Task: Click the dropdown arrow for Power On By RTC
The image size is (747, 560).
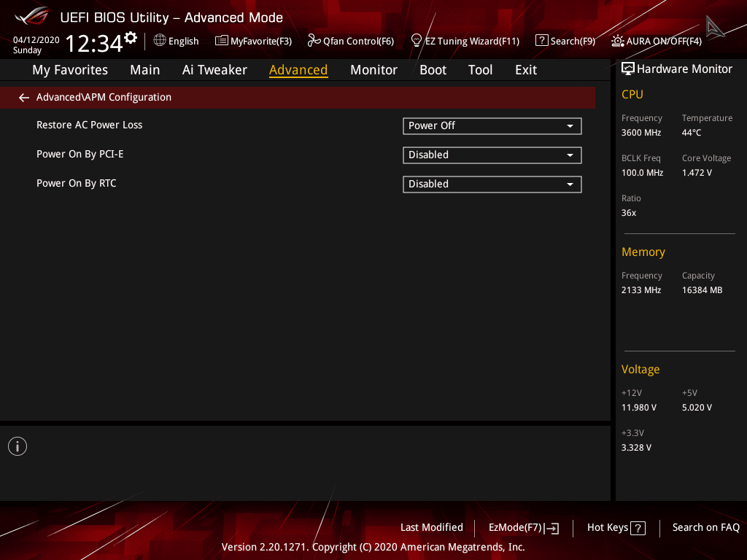Action: click(570, 184)
